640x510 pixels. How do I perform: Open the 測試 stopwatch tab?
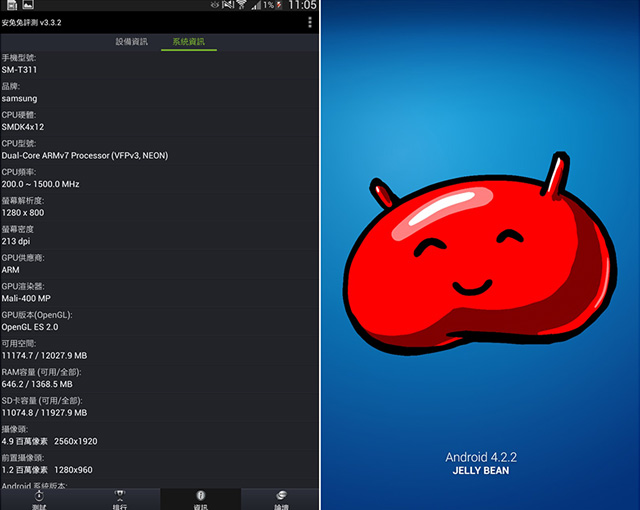click(39, 499)
